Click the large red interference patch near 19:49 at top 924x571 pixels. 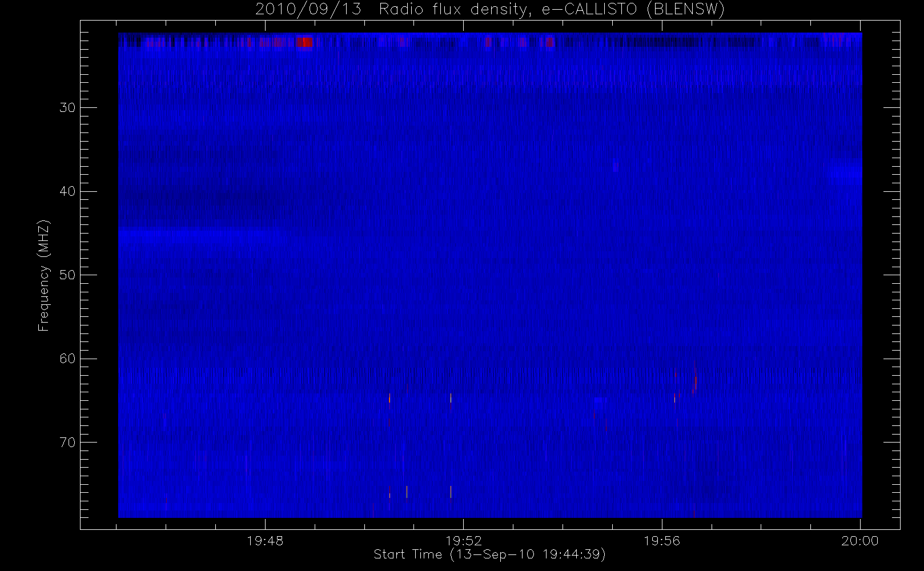[x=306, y=42]
